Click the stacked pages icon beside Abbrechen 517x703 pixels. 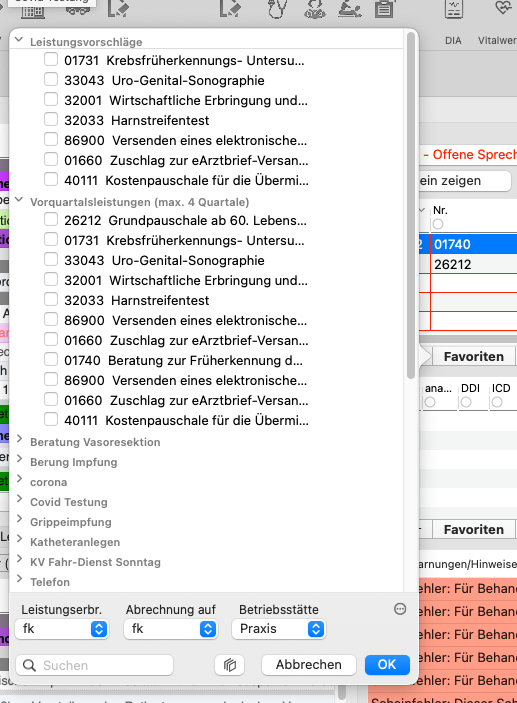230,664
